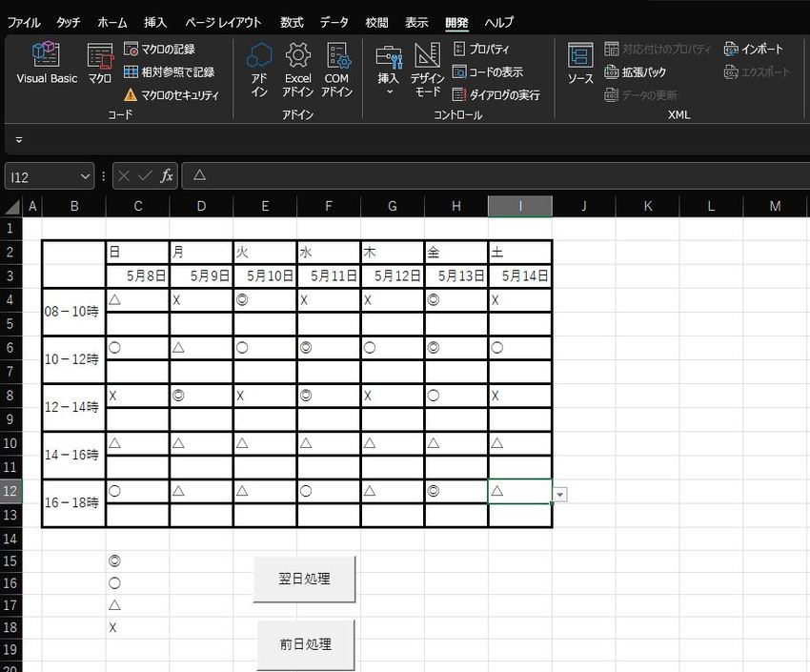
Task: Switch to the ホーム tab
Action: click(x=112, y=22)
